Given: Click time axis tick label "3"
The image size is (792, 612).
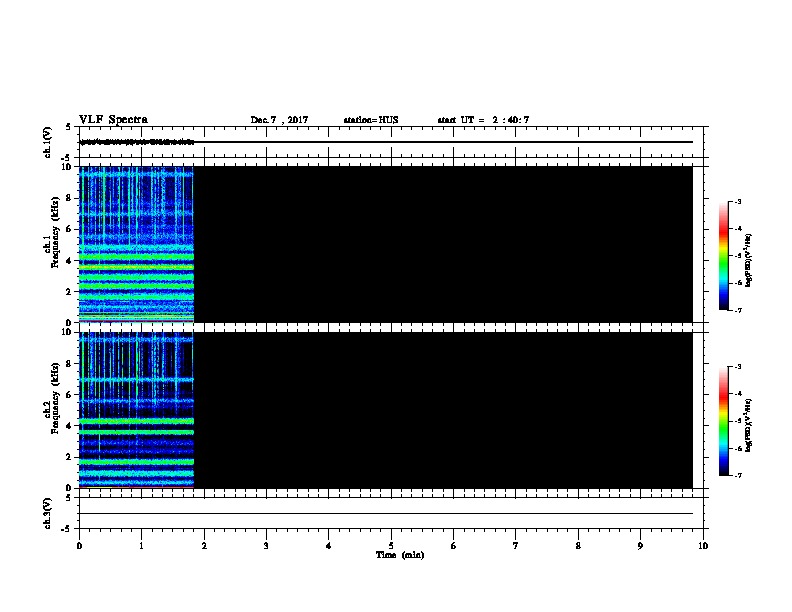Looking at the screenshot, I should point(266,546).
